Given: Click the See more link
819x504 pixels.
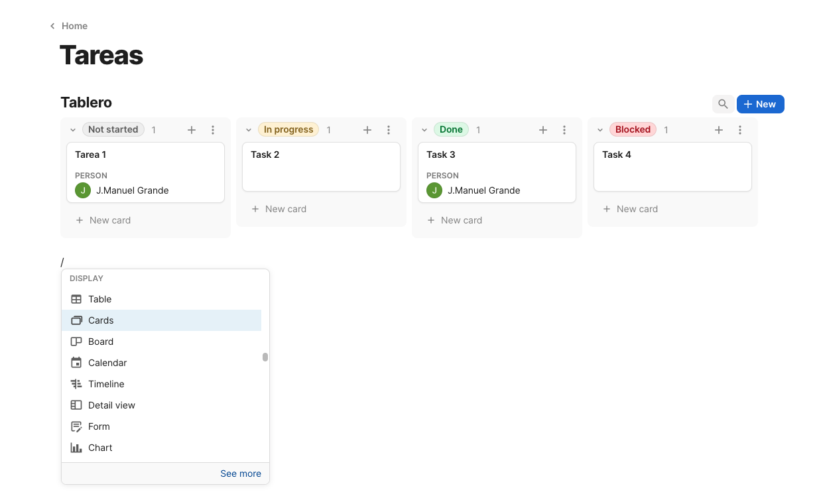Looking at the screenshot, I should [240, 473].
